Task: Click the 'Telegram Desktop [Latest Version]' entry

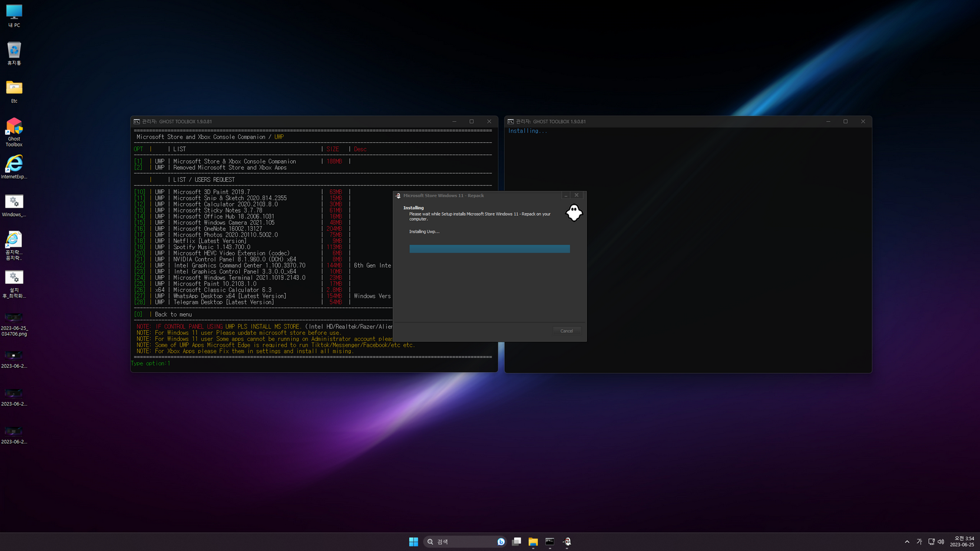Action: [223, 302]
